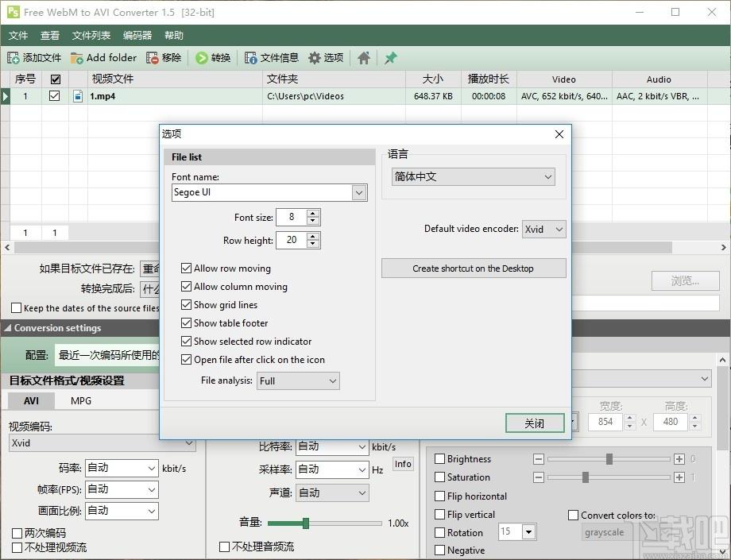731x560 pixels.
Task: Disable Show table footer option
Action: coord(187,323)
